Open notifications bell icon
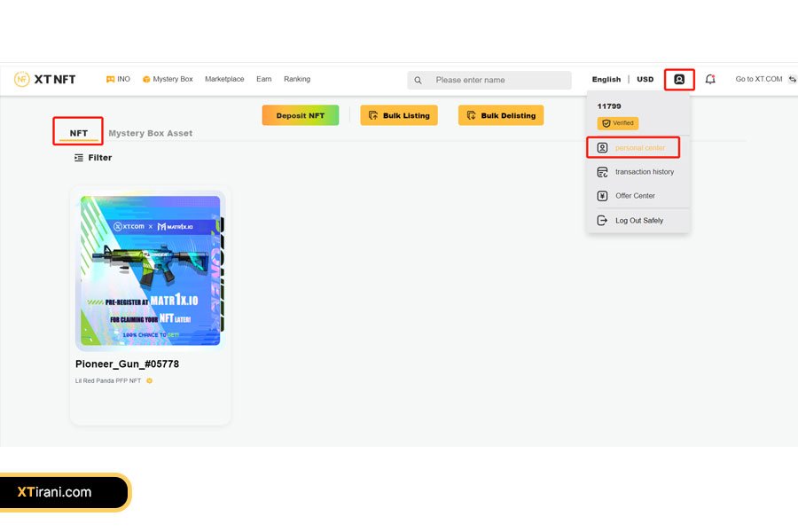Viewport: 798px width, 532px height. [x=710, y=79]
